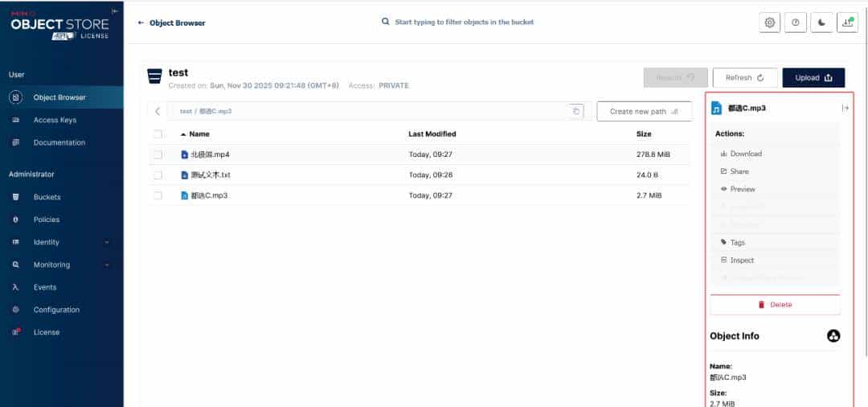
Task: Toggle dark mode moon icon
Action: pyautogui.click(x=821, y=23)
